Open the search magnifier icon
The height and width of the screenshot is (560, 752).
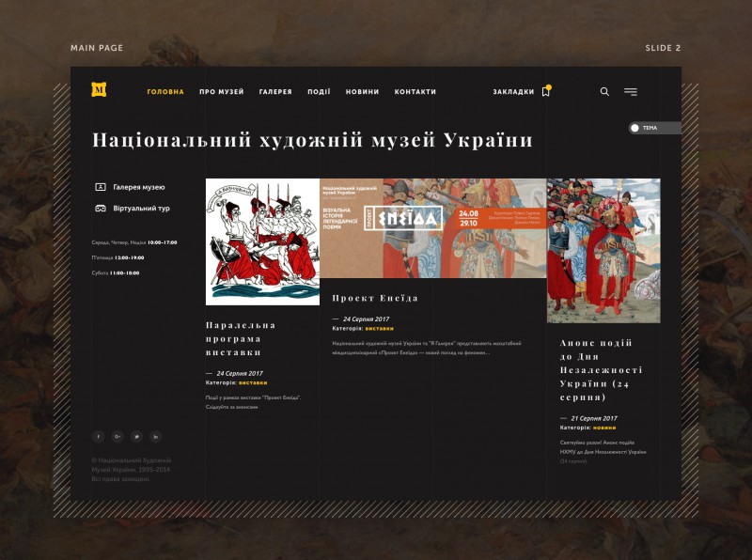pos(604,91)
